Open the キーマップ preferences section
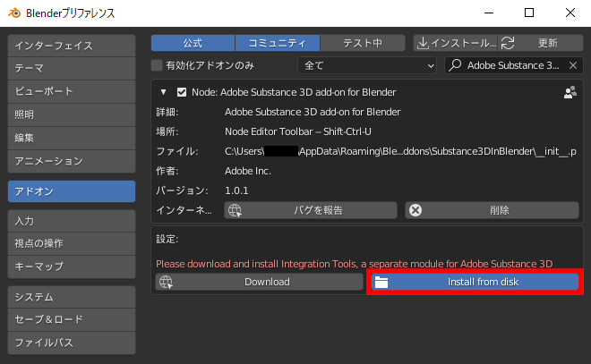Image resolution: width=591 pixels, height=364 pixels. point(72,267)
